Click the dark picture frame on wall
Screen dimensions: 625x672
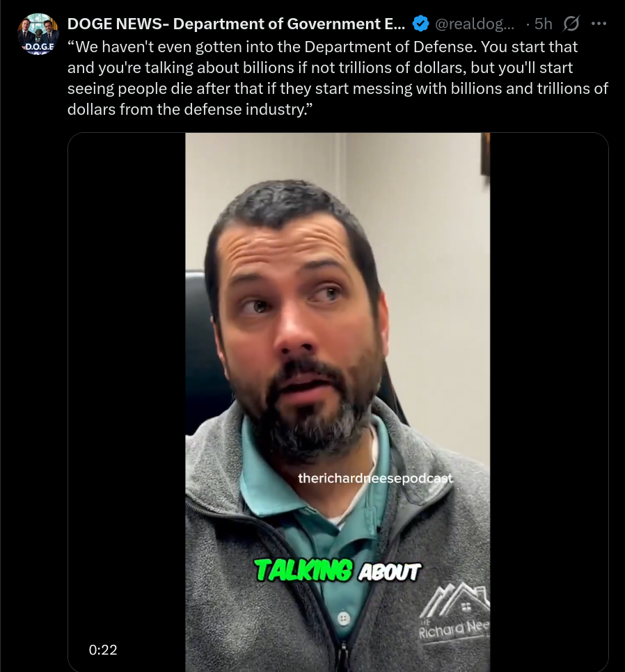click(x=485, y=154)
